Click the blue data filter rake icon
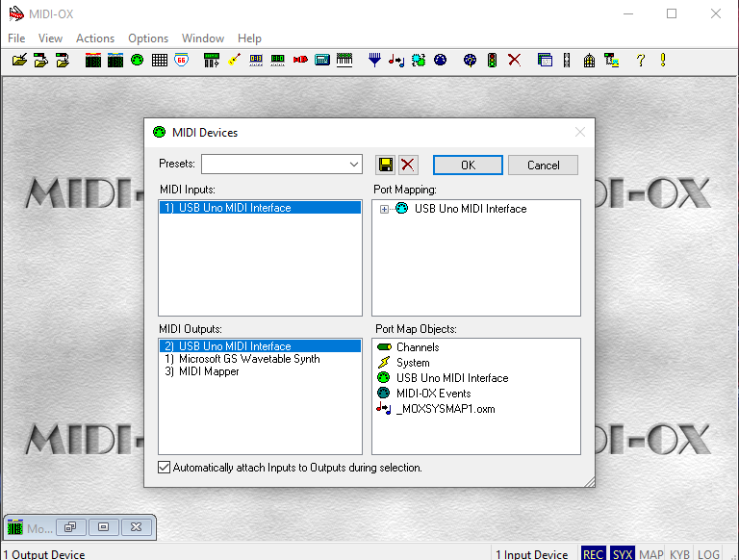The image size is (739, 560). click(x=374, y=61)
